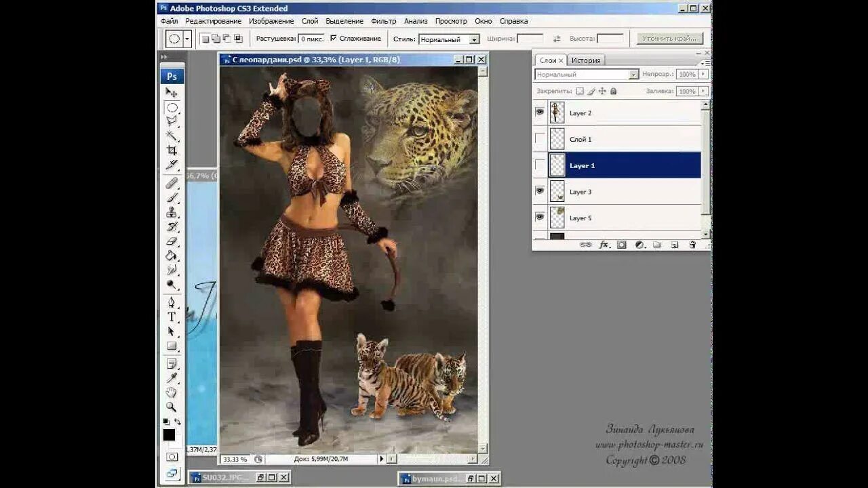
Task: Select the Rectangle shape tool
Action: (x=172, y=346)
